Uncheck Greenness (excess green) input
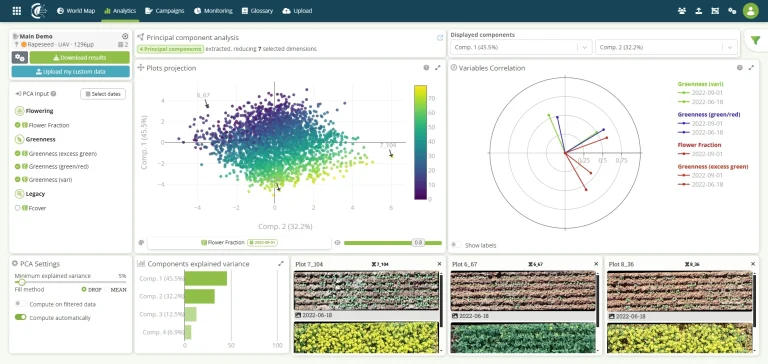 click(18, 153)
